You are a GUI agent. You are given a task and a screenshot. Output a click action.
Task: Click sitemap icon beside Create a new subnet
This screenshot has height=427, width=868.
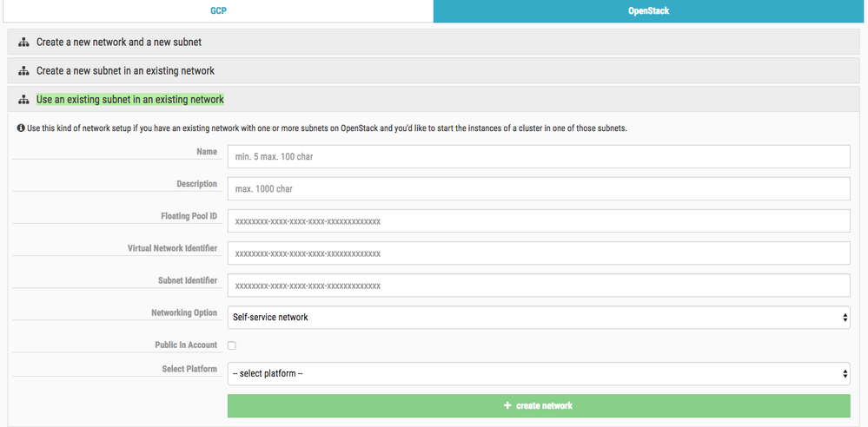click(x=23, y=71)
